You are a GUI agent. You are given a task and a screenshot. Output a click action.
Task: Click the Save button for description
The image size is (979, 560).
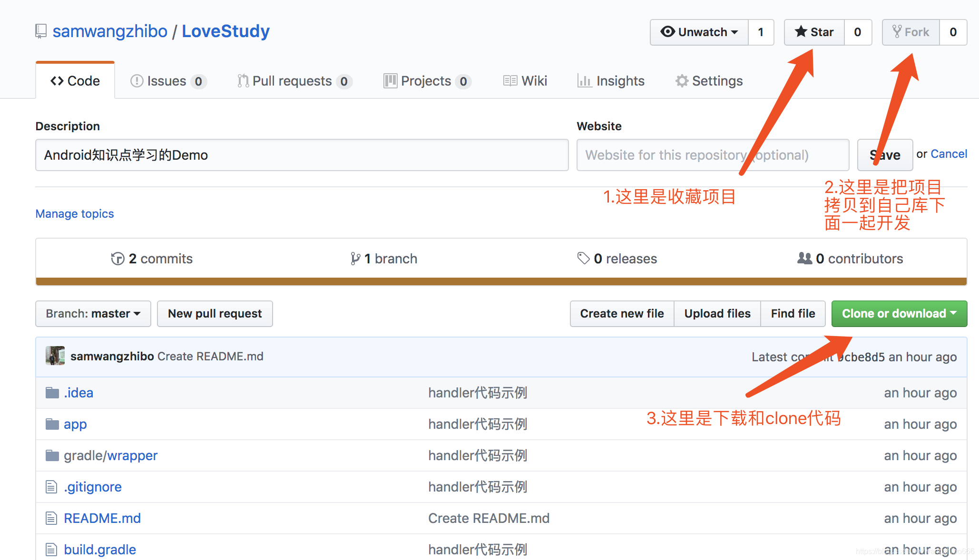(885, 155)
